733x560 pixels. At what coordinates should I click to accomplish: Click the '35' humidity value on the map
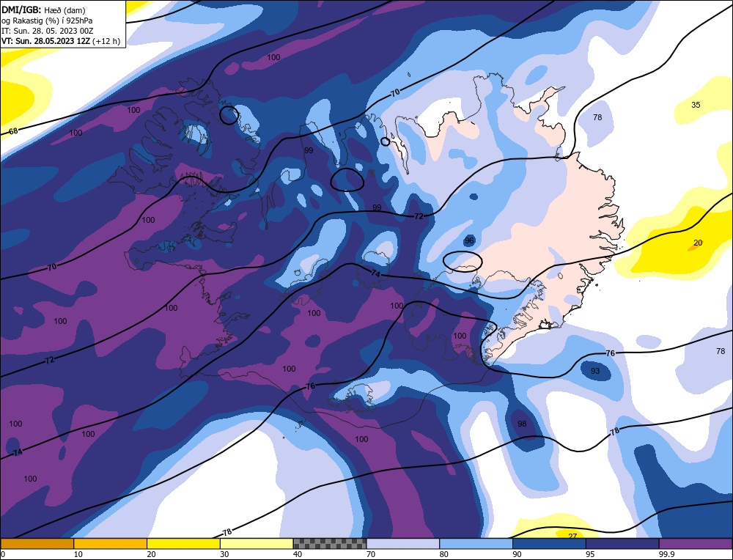696,105
